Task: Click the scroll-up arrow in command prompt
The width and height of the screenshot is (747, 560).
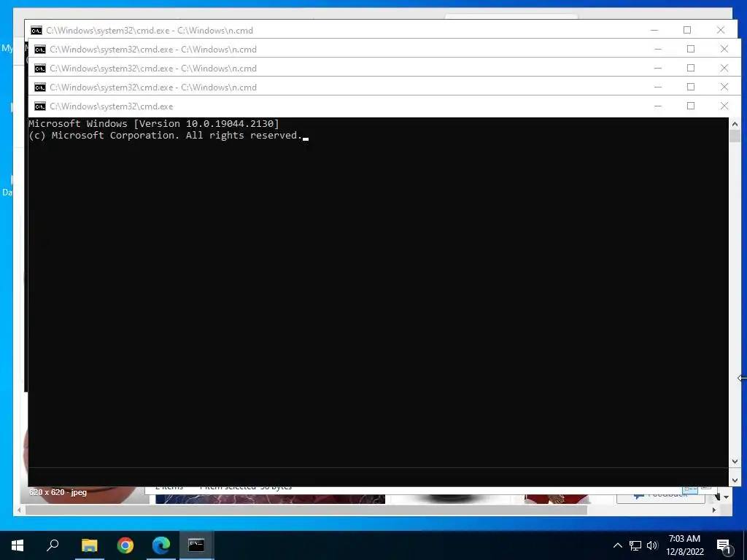Action: pyautogui.click(x=735, y=124)
